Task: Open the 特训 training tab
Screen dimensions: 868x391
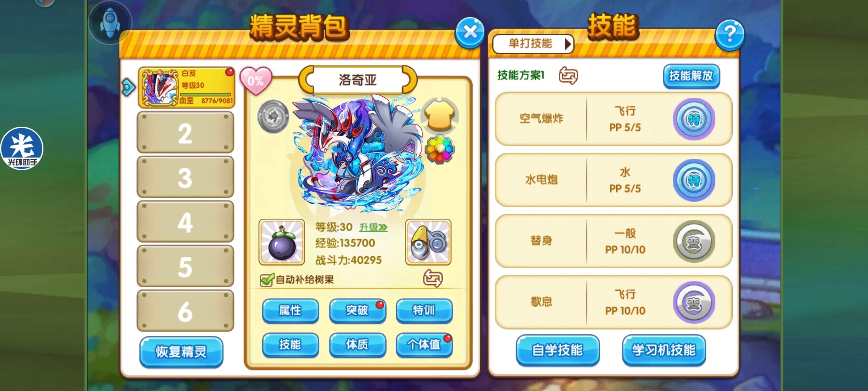Action: click(x=424, y=310)
